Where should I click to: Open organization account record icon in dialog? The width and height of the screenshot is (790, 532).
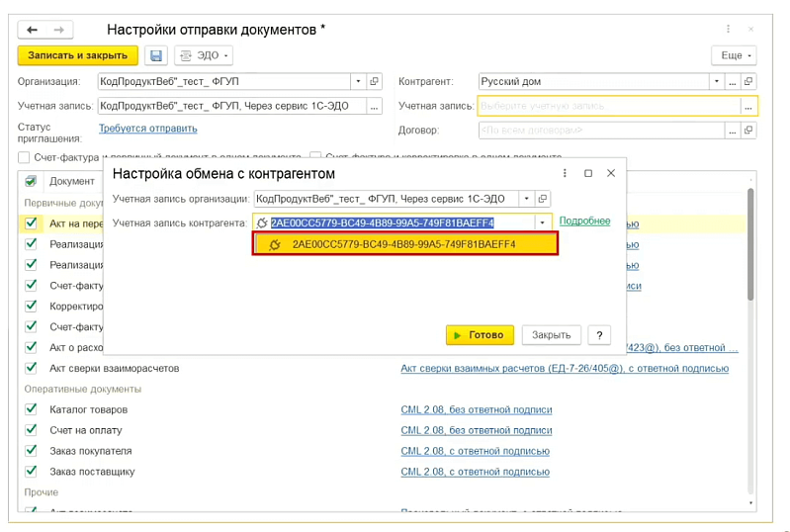tap(543, 199)
